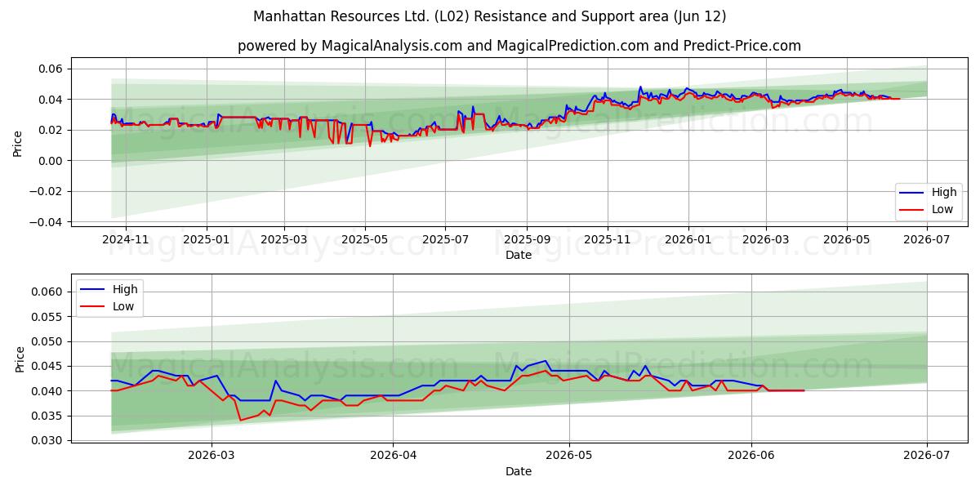The image size is (980, 490).
Task: Click the '2026-05' tick label in top chart
Action: coord(846,240)
